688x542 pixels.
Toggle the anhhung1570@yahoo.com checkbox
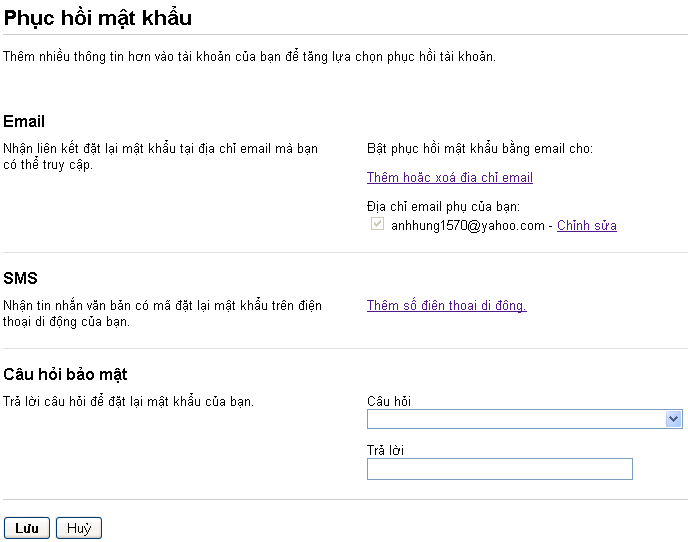pos(377,224)
